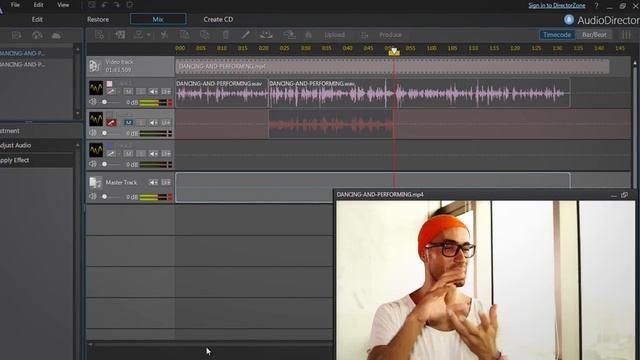Click the cloud icon in library panel
Viewport: 640px width, 360px height.
[56, 36]
